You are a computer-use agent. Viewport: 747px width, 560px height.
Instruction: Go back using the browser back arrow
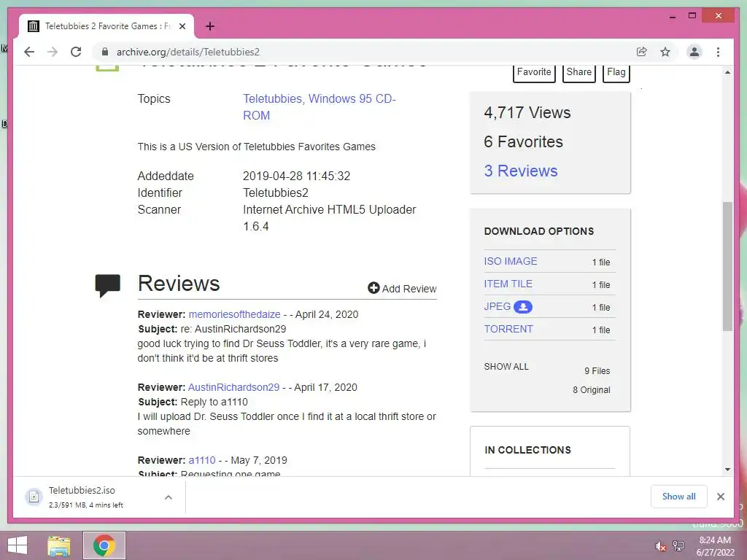pyautogui.click(x=29, y=52)
